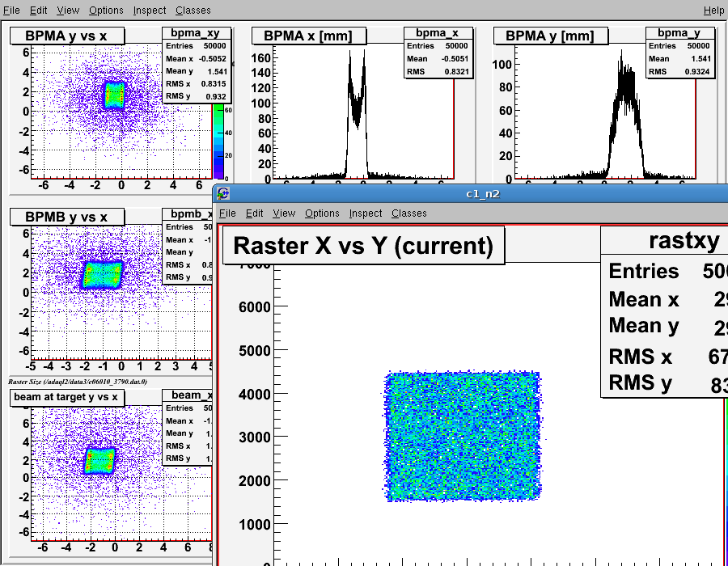This screenshot has height=566, width=728.
Task: Click 'Raster Size' file path label
Action: (78, 382)
